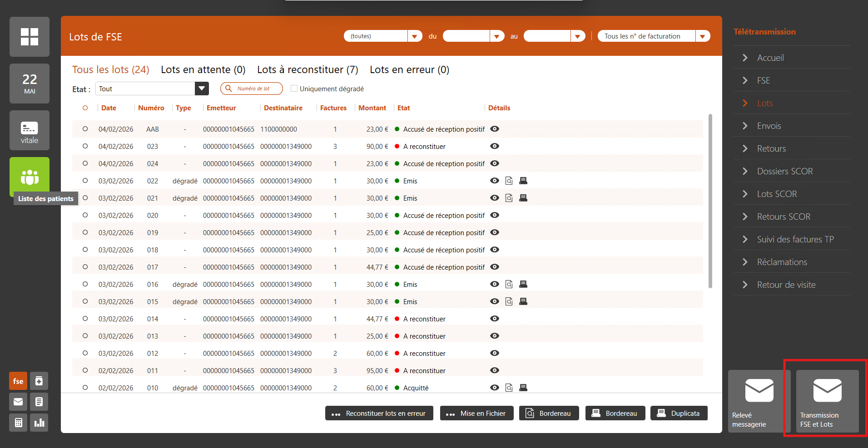This screenshot has height=448, width=868.
Task: View details of lot 023
Action: point(495,146)
